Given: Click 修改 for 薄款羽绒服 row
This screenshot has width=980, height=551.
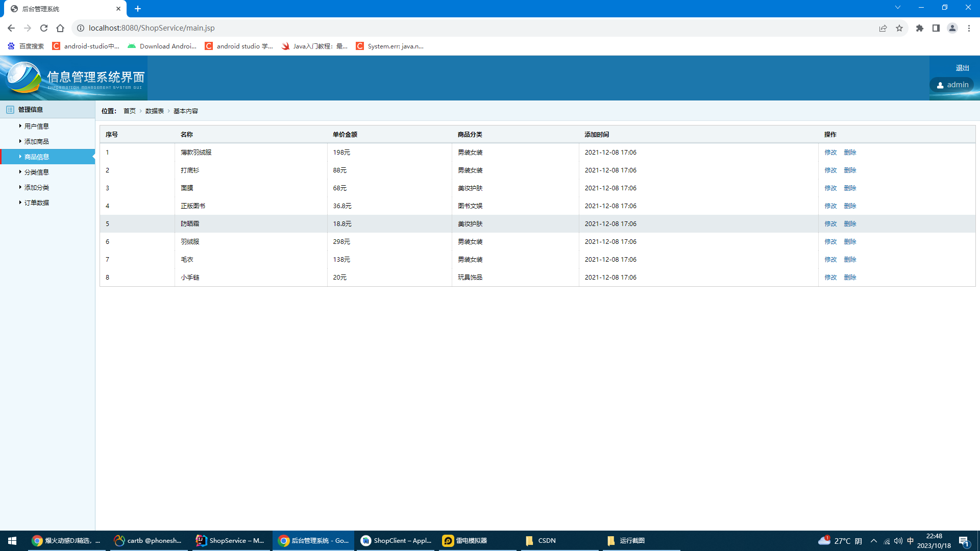Looking at the screenshot, I should 830,152.
